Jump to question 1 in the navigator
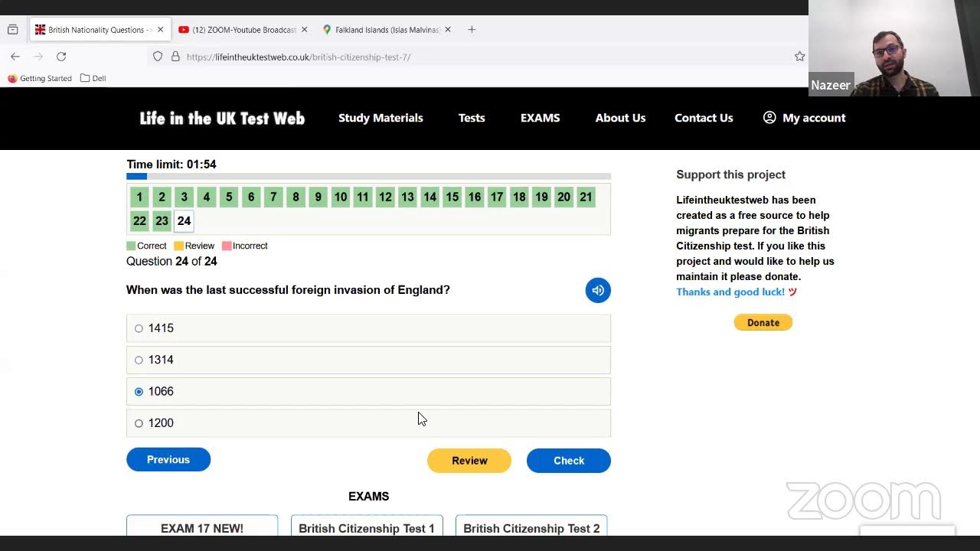This screenshot has height=551, width=980. coord(139,197)
